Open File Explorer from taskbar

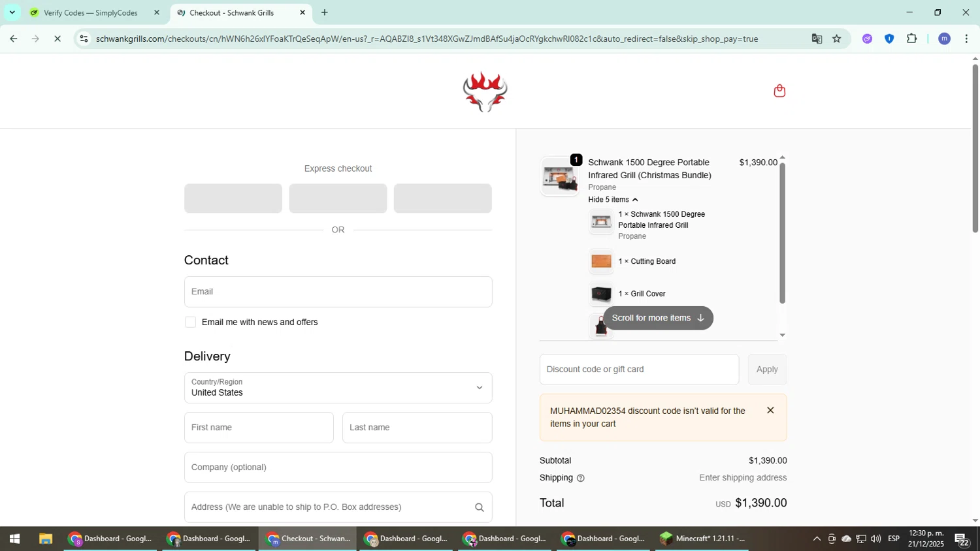45,539
